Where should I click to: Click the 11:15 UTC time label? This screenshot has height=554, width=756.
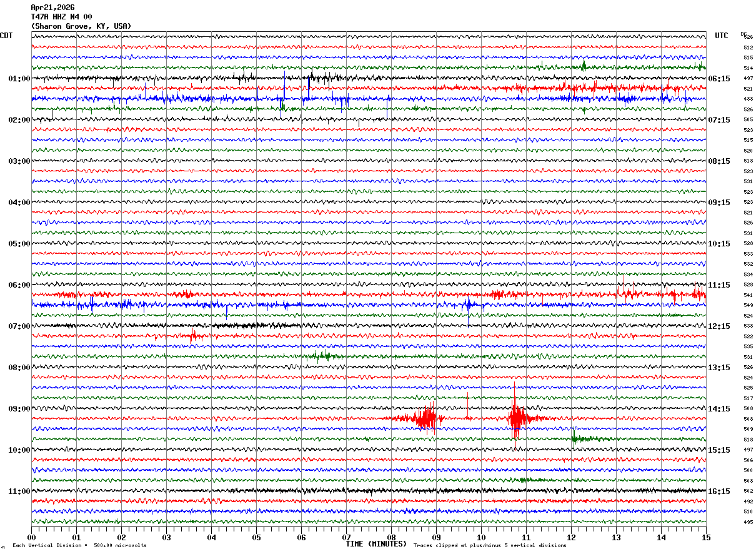point(719,285)
